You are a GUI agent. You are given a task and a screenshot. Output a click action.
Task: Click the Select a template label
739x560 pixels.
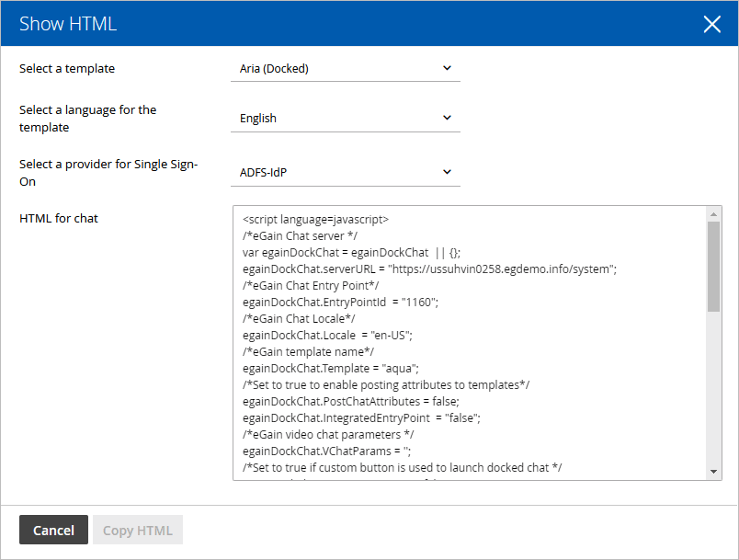[x=67, y=69]
